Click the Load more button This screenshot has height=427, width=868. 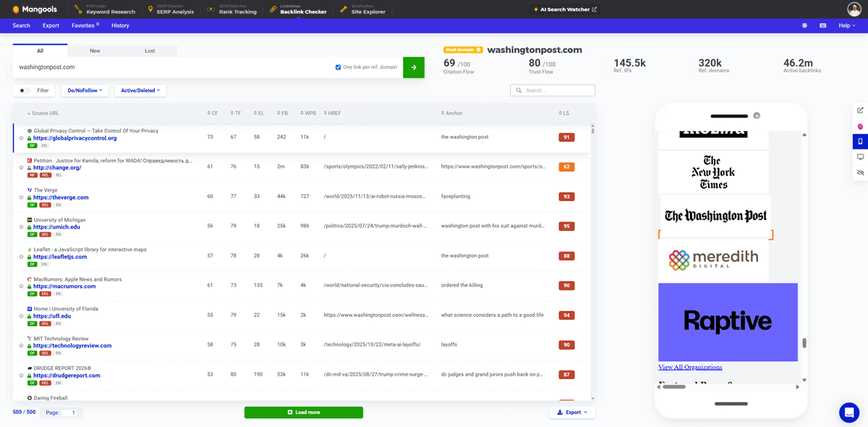pos(303,412)
